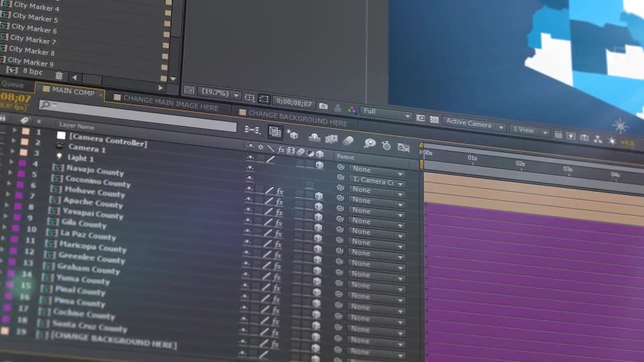Open parent dropdown showing 1. Camera Controller
This screenshot has height=362, width=644.
pos(376,181)
